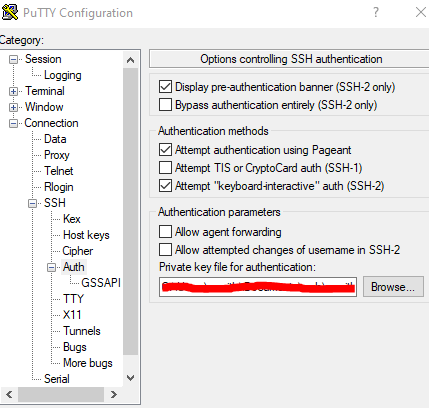Click the Browse... button
The width and height of the screenshot is (429, 408).
click(393, 287)
